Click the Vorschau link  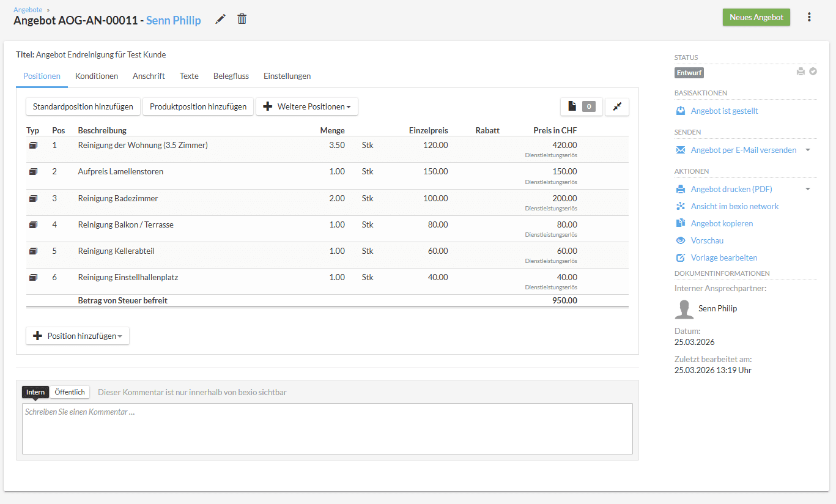tap(707, 240)
